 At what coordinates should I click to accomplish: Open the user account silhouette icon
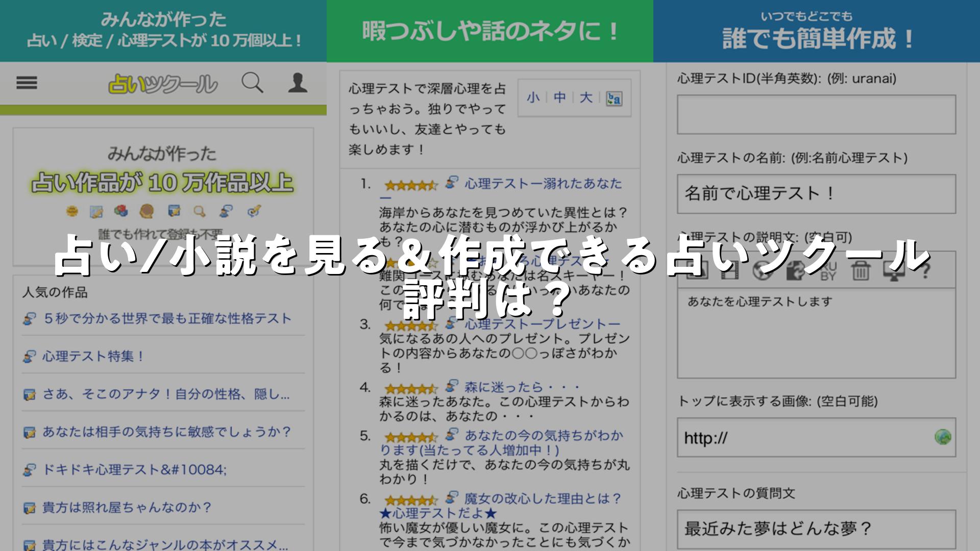[x=298, y=83]
